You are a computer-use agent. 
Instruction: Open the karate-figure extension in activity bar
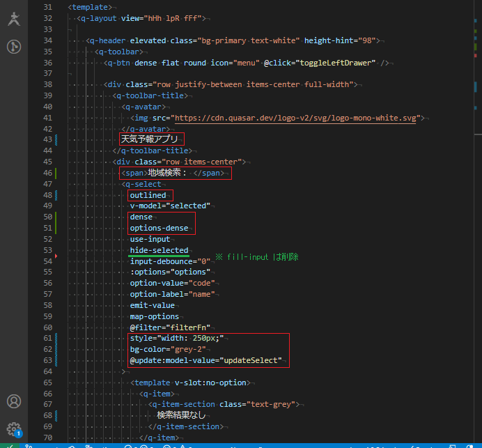pyautogui.click(x=14, y=19)
